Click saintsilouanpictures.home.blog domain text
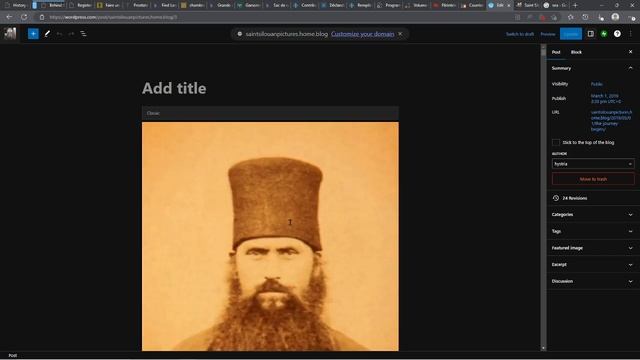The width and height of the screenshot is (640, 360). 287,34
